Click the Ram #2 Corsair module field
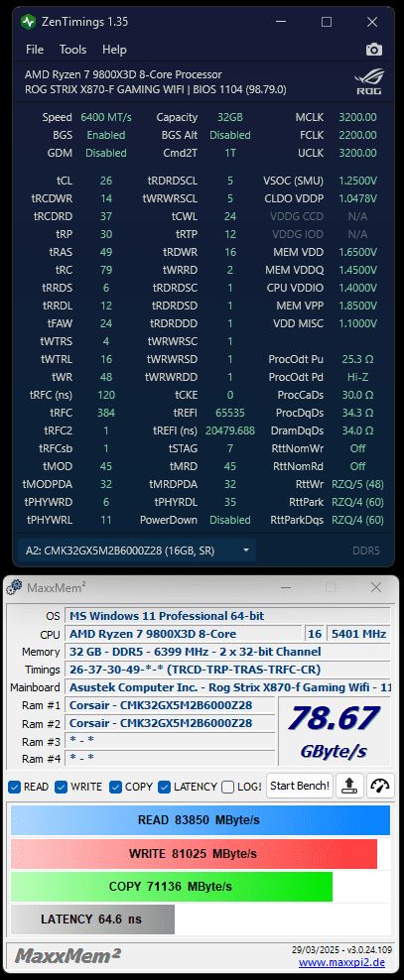Screen dimensions: 404x980 (170, 724)
